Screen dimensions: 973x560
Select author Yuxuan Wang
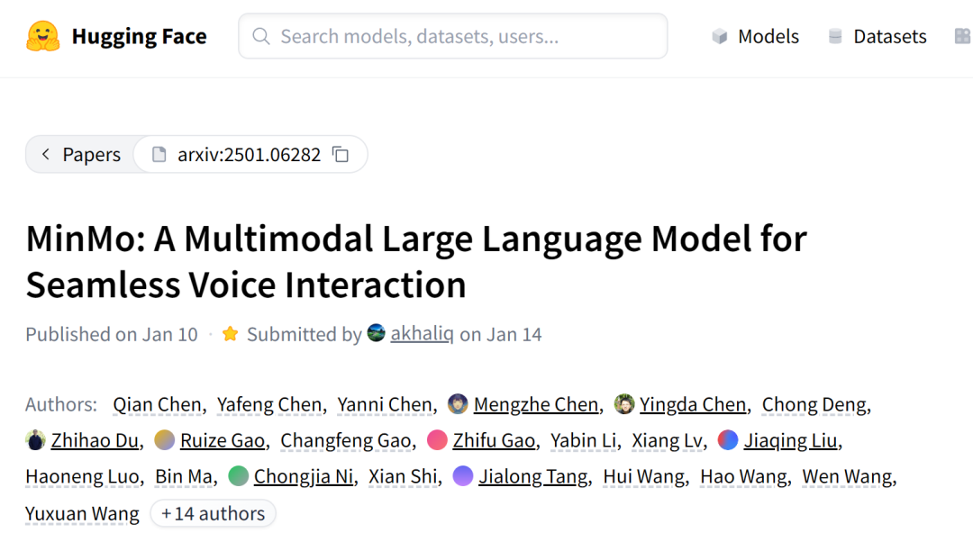click(x=83, y=513)
